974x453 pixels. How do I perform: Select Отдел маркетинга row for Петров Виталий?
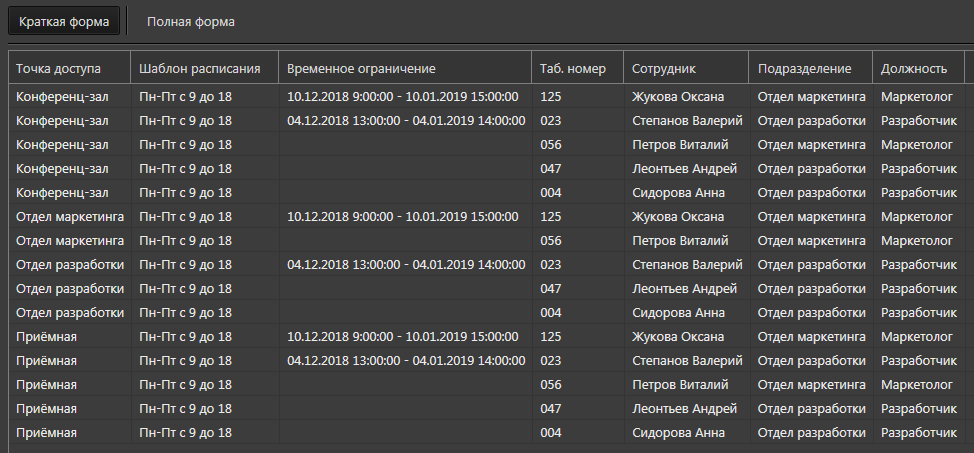point(486,240)
